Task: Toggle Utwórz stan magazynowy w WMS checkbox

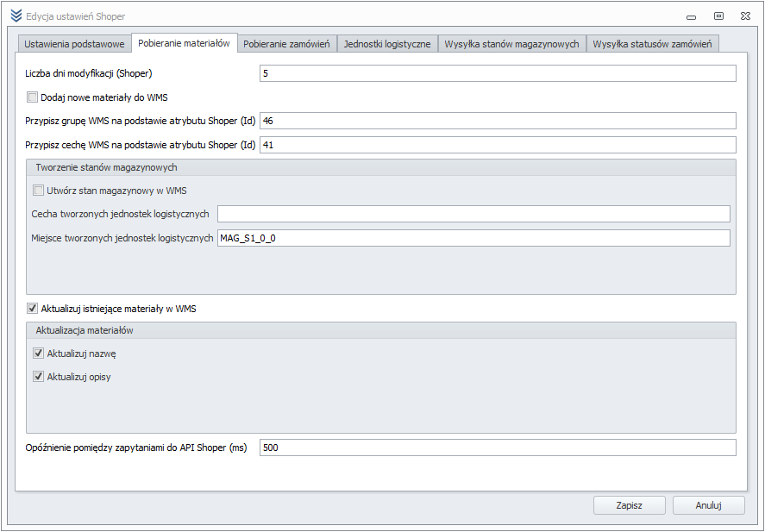Action: (x=38, y=191)
